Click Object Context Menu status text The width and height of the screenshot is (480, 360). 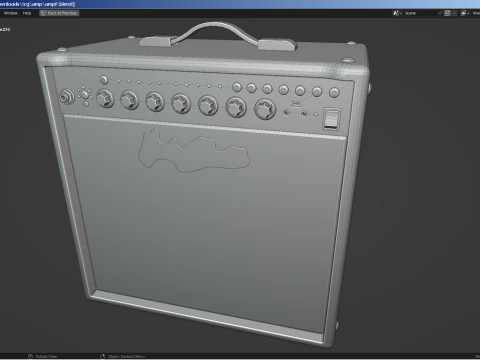click(126, 357)
